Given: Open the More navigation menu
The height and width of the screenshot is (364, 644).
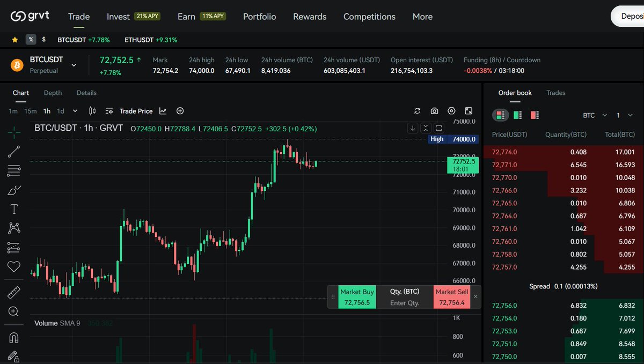Looking at the screenshot, I should pyautogui.click(x=422, y=17).
